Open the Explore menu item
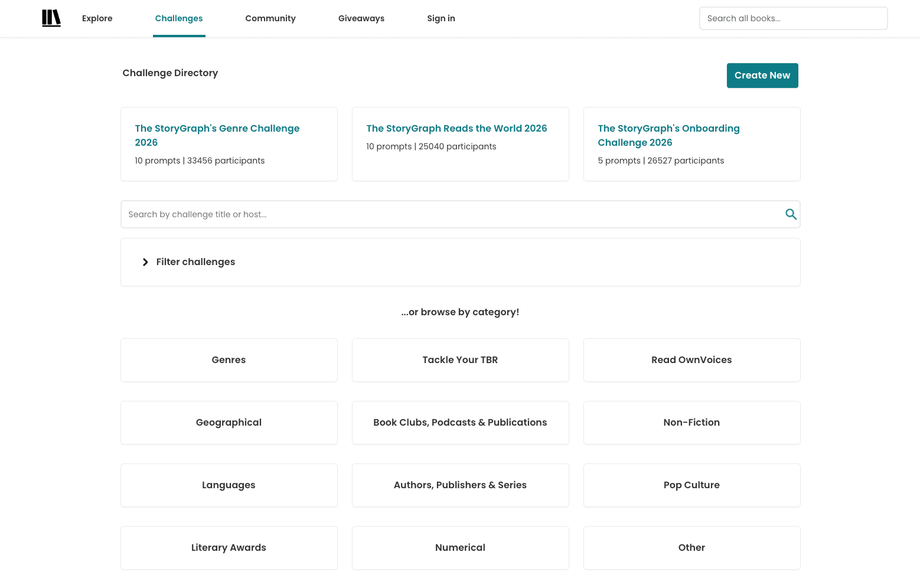Image resolution: width=920 pixels, height=588 pixels. (x=97, y=18)
